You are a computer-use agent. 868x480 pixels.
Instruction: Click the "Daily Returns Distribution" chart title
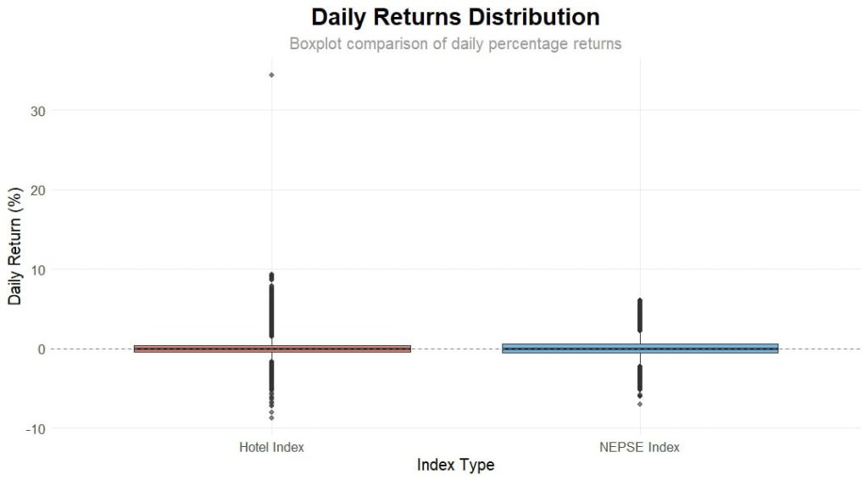click(455, 17)
